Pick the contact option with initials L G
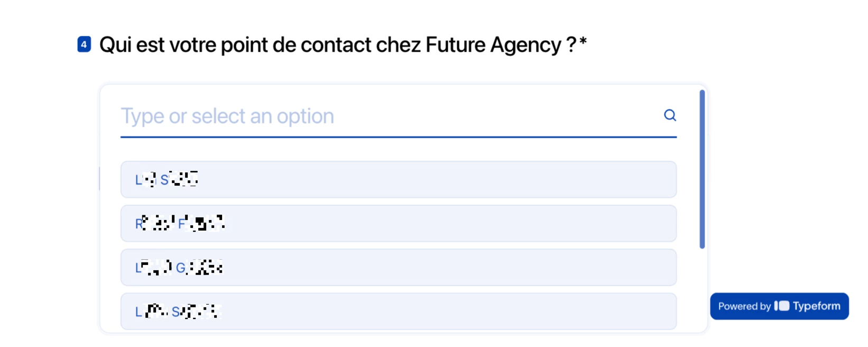The height and width of the screenshot is (347, 868). (398, 268)
